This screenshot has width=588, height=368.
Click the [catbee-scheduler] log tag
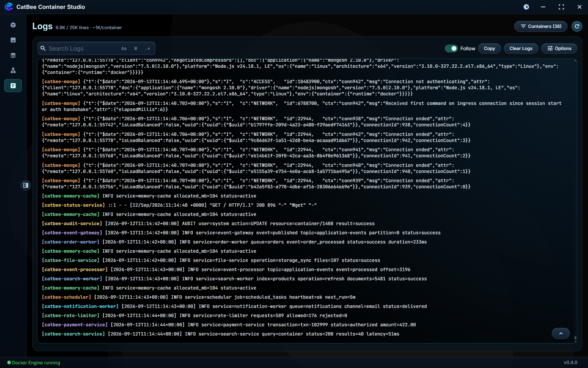(66, 297)
